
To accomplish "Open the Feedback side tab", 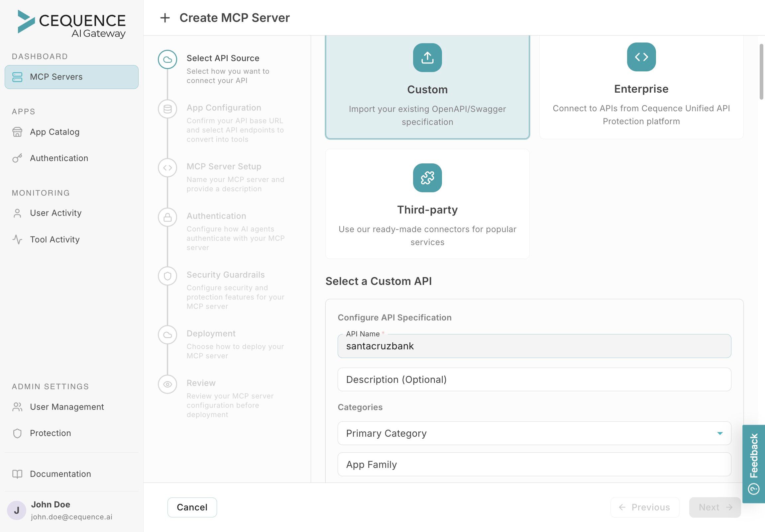I will pos(754,463).
